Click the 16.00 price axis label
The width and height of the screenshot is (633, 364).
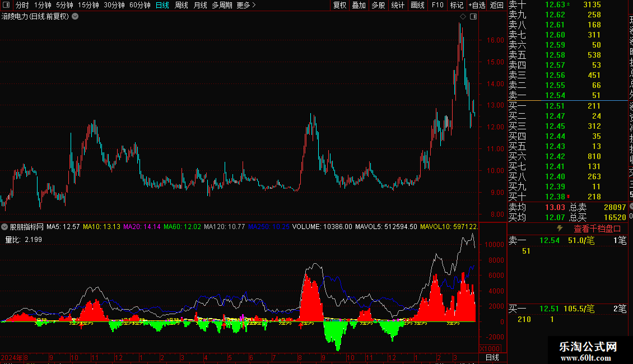pos(495,40)
